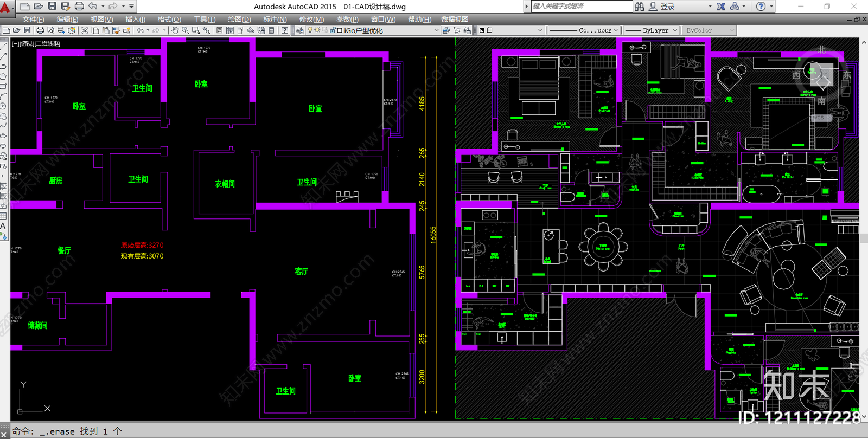This screenshot has height=439, width=868.
Task: Toggle the layer on/off lightbulb icon
Action: coord(310,30)
